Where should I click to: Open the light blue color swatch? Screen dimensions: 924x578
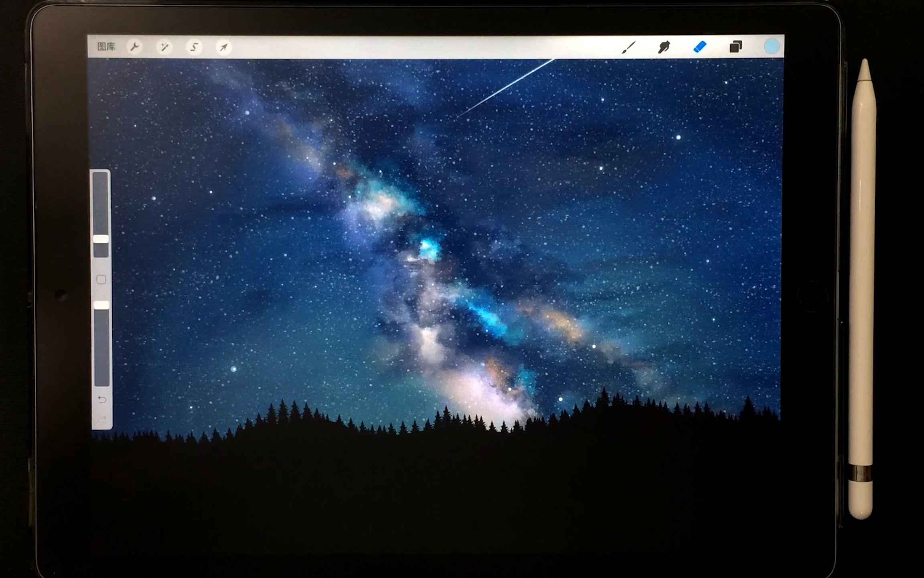771,47
